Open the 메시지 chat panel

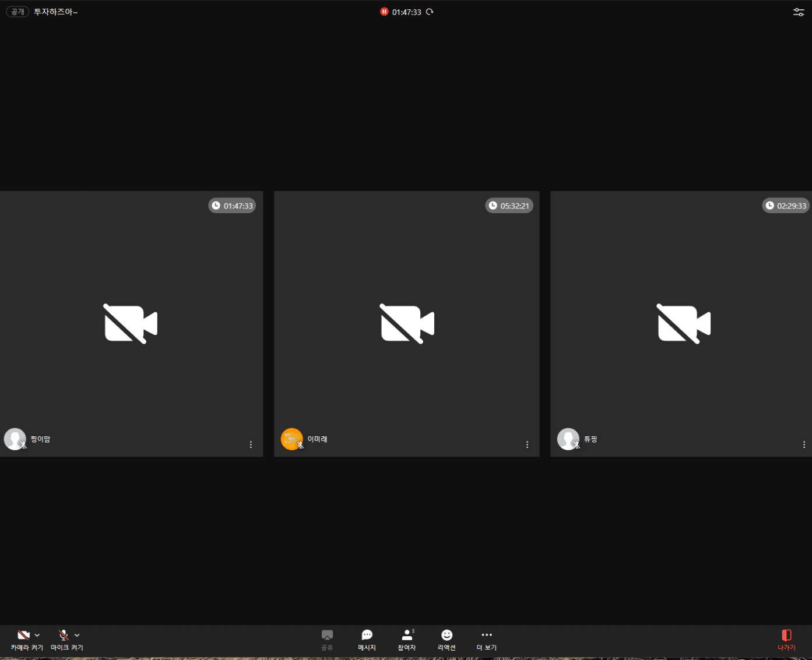[x=367, y=639]
